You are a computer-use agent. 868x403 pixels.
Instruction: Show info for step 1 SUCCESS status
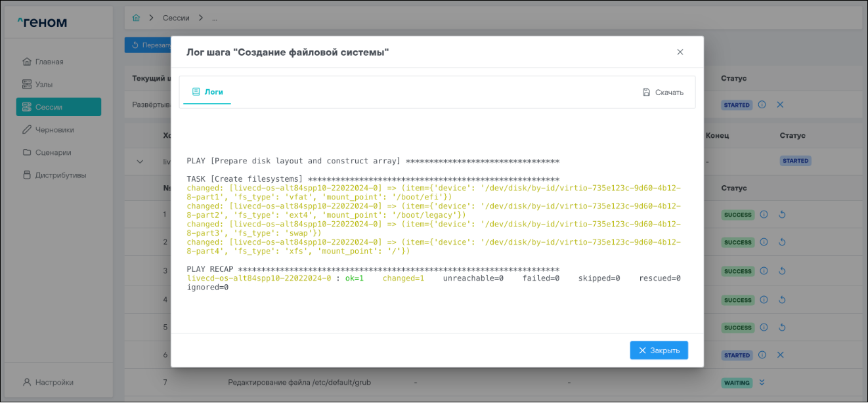coord(764,215)
